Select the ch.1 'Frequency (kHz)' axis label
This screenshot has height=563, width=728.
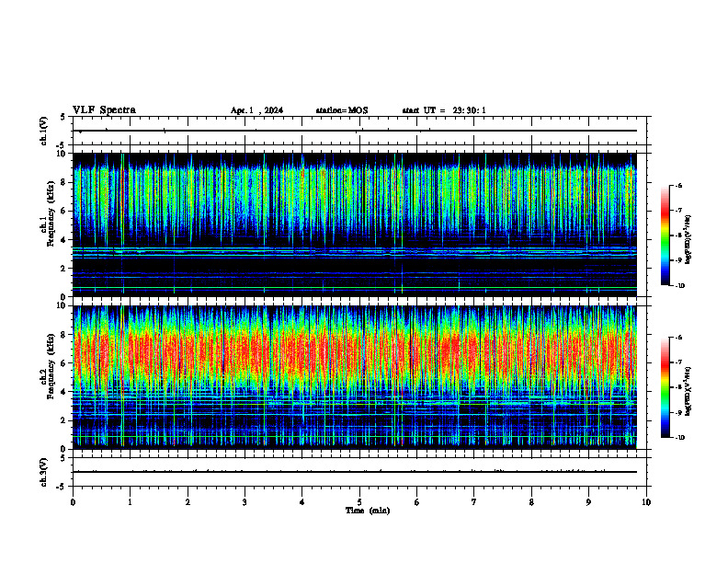point(51,213)
